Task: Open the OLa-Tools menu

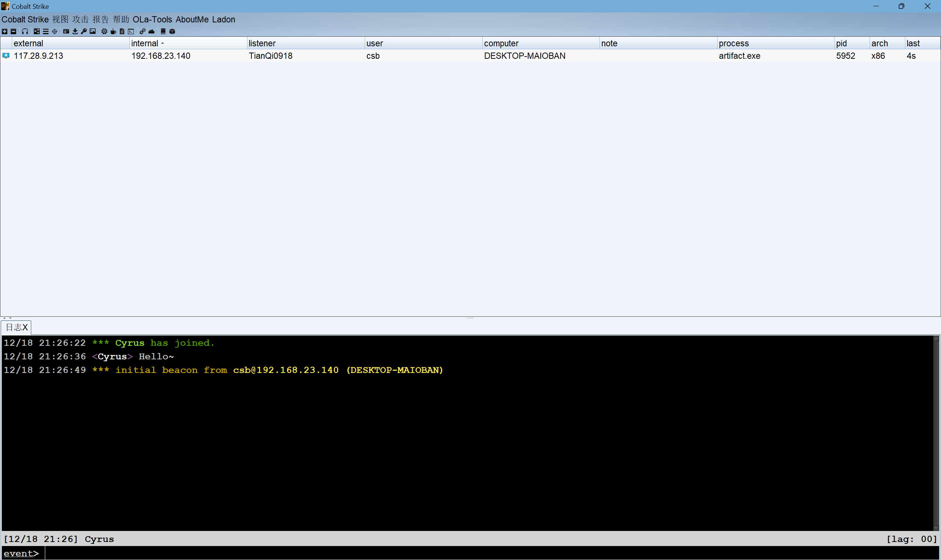Action: [x=153, y=19]
